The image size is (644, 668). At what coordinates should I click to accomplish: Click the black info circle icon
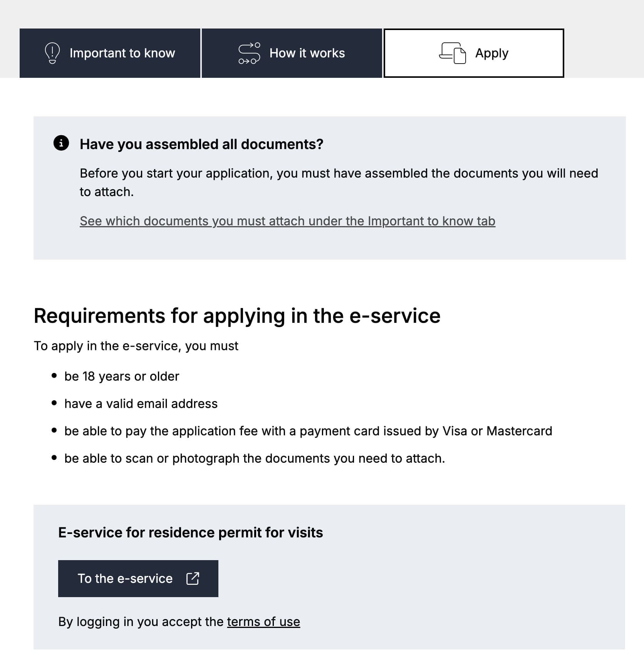coord(61,143)
